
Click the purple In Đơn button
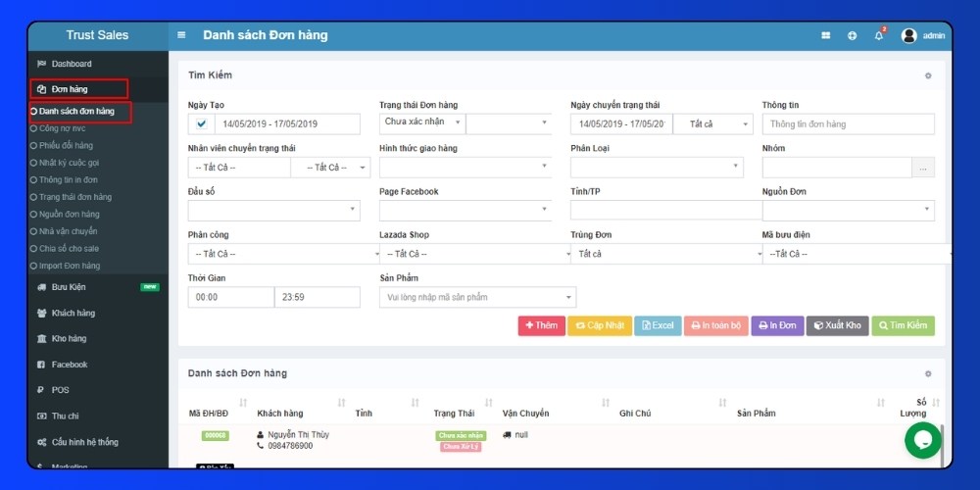[777, 325]
